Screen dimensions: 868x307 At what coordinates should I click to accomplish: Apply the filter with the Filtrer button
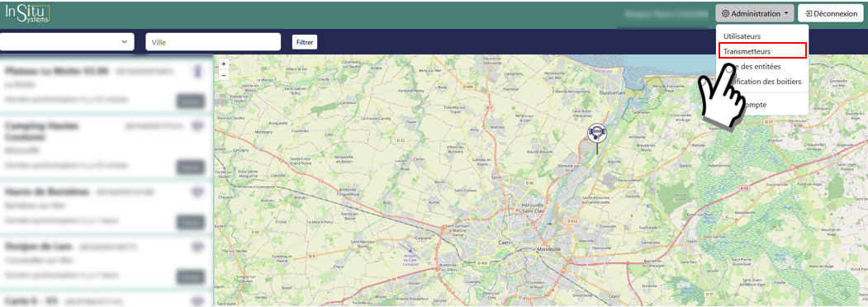(x=305, y=41)
